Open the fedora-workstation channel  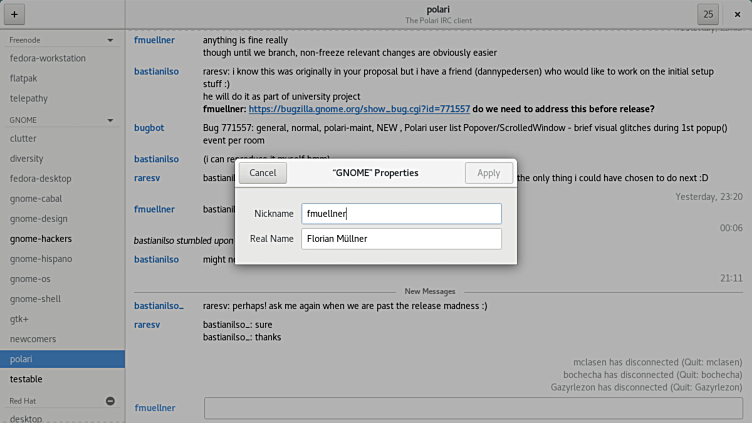(x=62, y=58)
